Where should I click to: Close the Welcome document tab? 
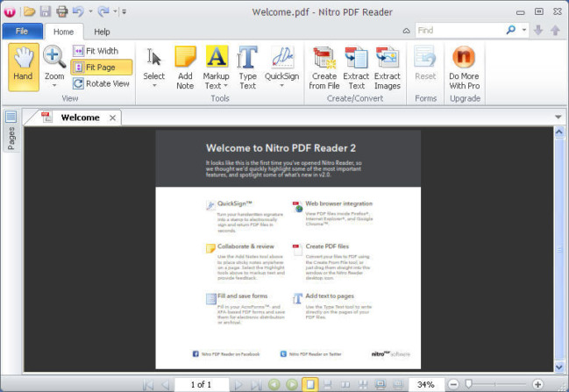click(x=113, y=118)
